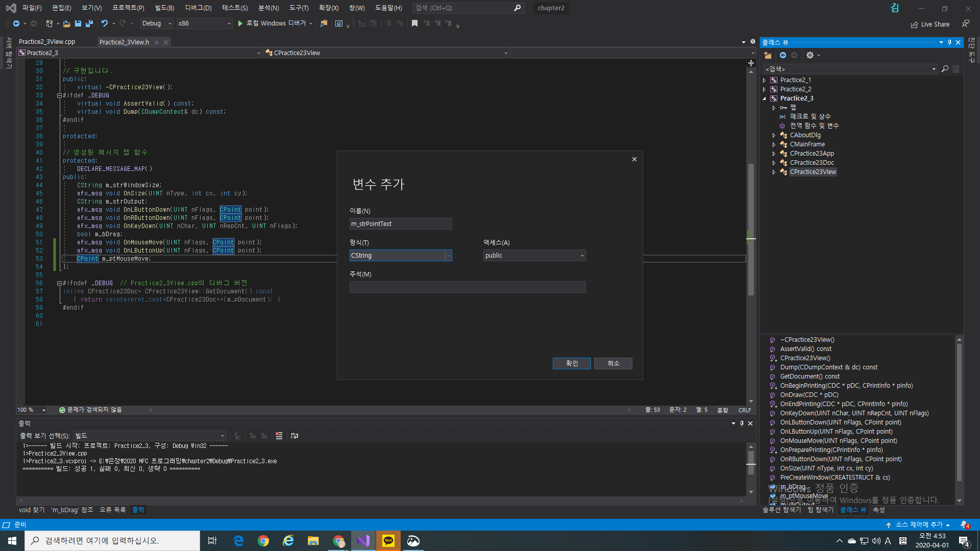This screenshot has width=980, height=551.
Task: Expand the CMainFrame class node
Action: (774, 144)
